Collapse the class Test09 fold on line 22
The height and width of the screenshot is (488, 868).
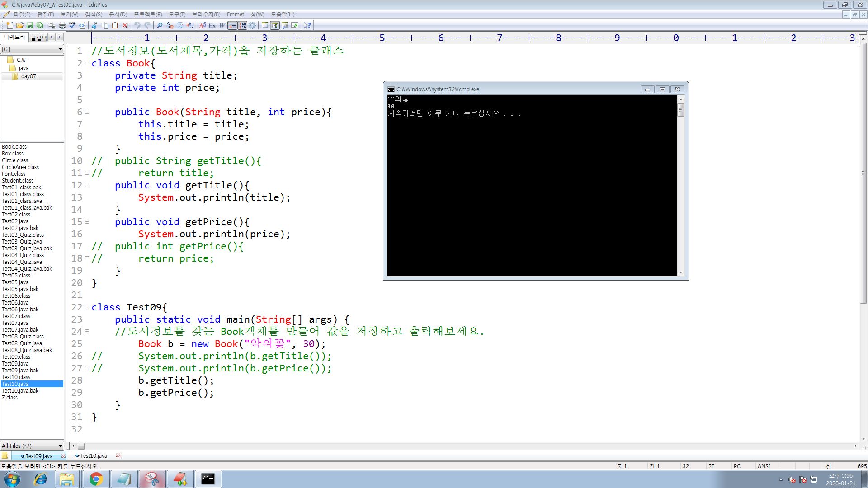point(87,307)
